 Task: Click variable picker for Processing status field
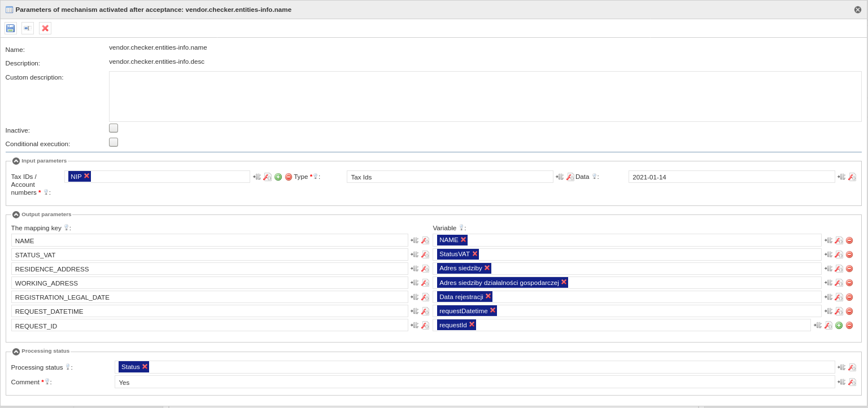[x=841, y=367]
